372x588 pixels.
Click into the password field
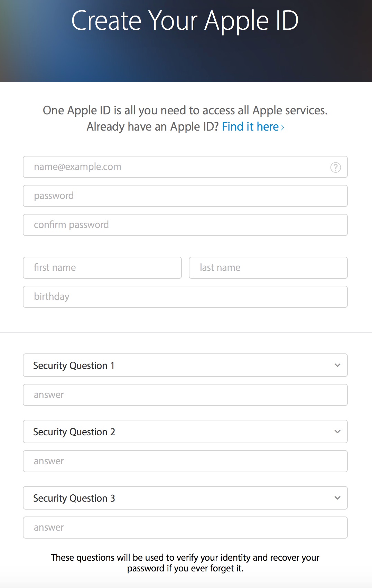185,196
